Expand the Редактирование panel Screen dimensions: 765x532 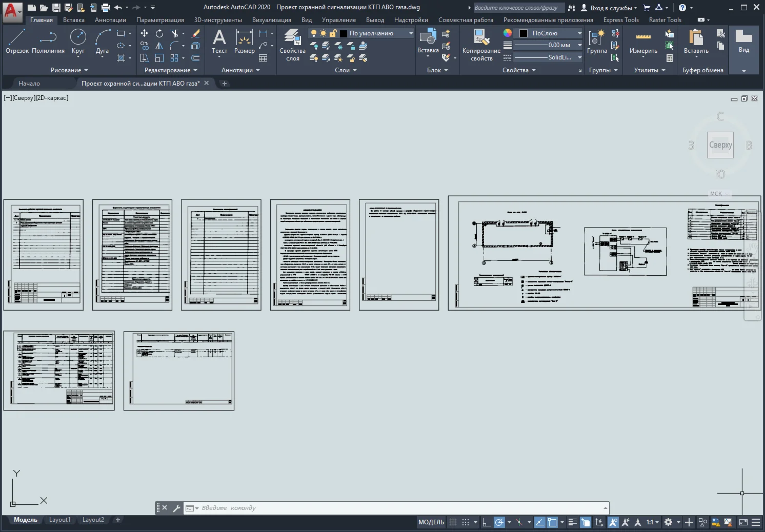click(x=171, y=70)
